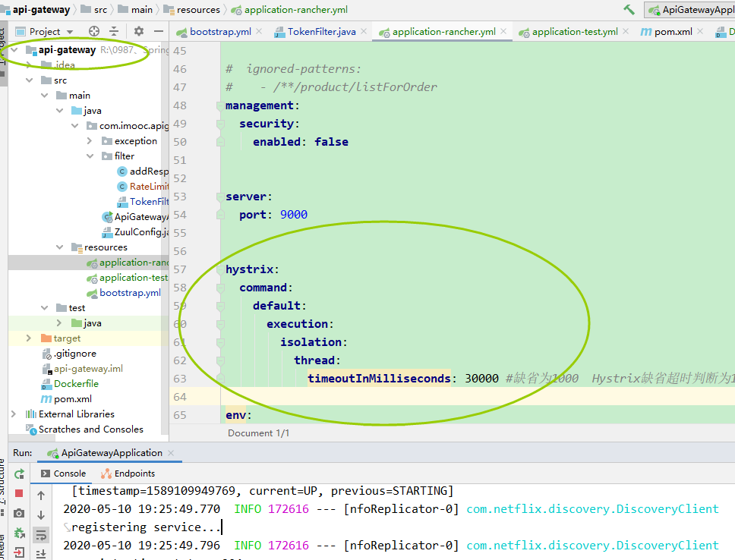Close the pom.xml tab

(x=700, y=31)
